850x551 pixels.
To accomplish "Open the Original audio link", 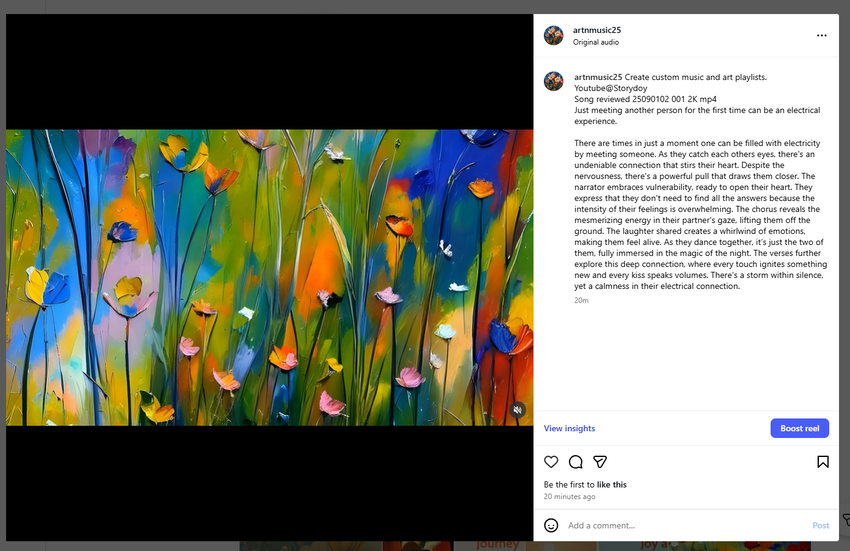I will tap(596, 42).
